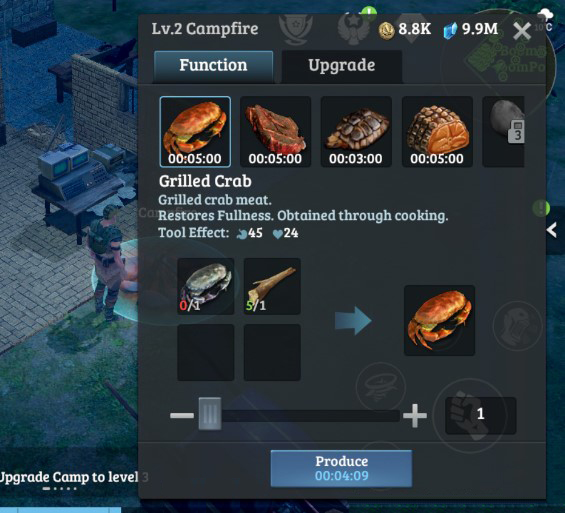565x513 pixels.
Task: Tap the raw crab ingredient slot
Action: [206, 286]
